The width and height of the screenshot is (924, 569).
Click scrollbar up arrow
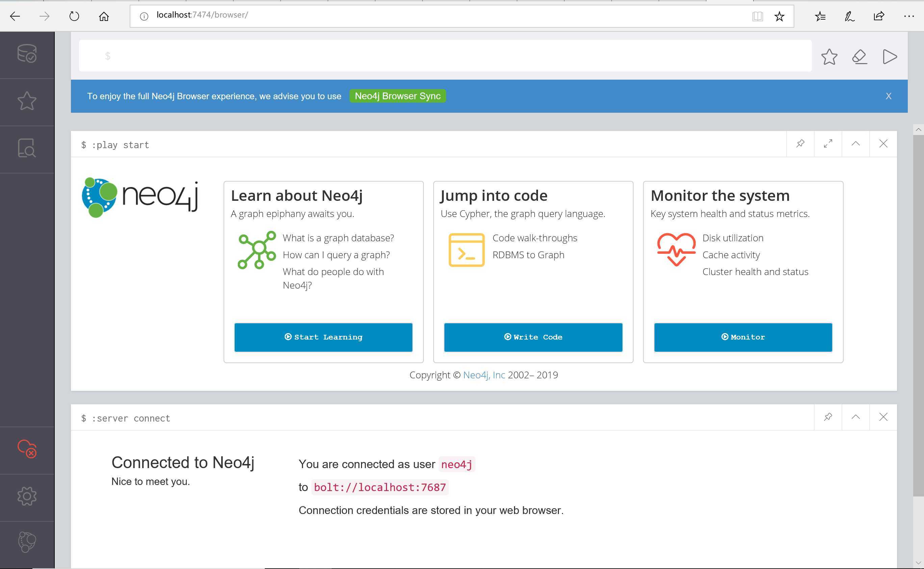(x=918, y=130)
